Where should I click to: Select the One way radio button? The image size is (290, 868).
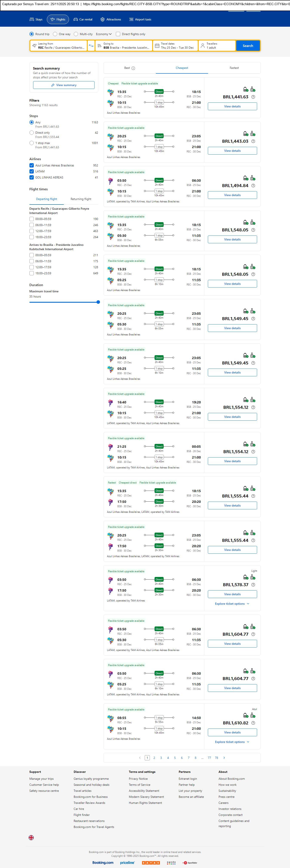[x=55, y=34]
